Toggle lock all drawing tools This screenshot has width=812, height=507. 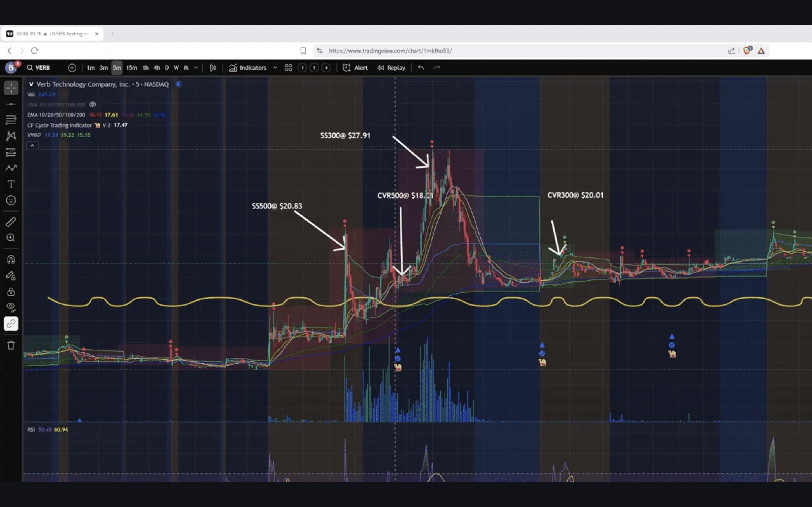point(11,292)
